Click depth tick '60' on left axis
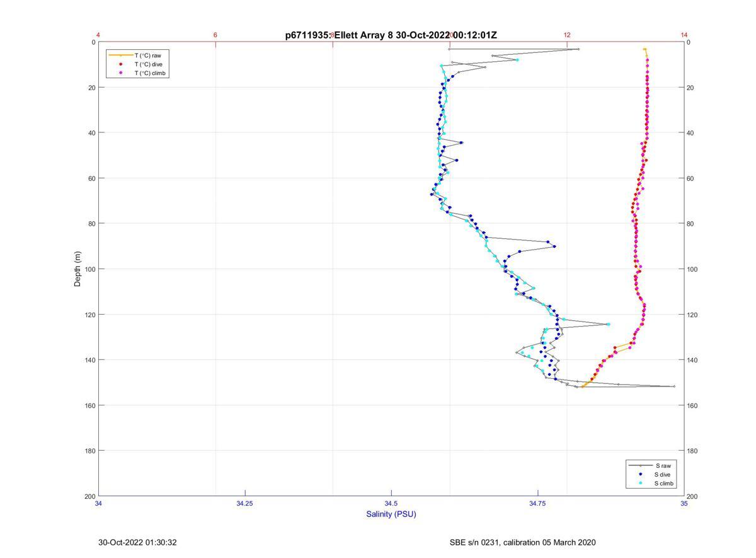The image size is (756, 558). (x=91, y=178)
